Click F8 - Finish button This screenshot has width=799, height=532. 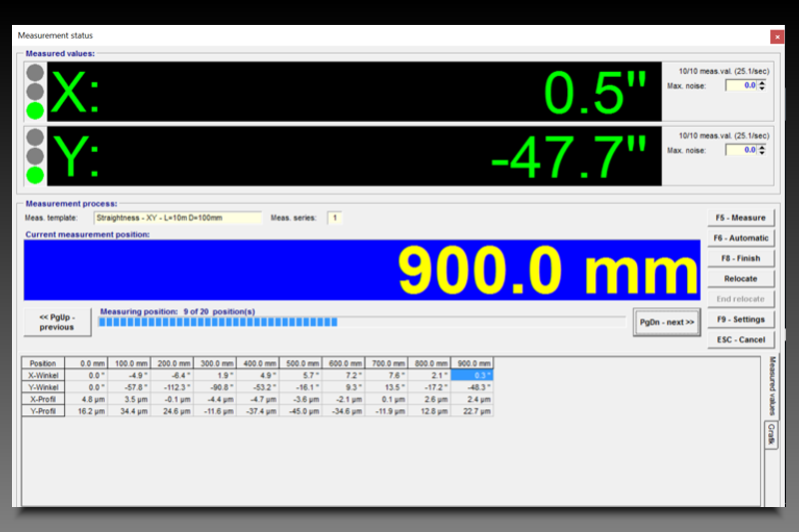[x=740, y=259]
